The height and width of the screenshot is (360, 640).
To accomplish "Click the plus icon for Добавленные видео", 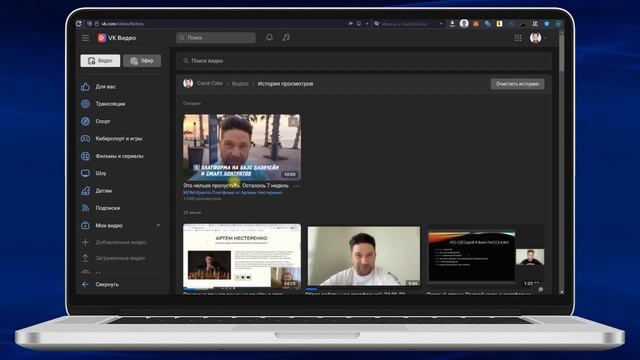I will point(85,242).
